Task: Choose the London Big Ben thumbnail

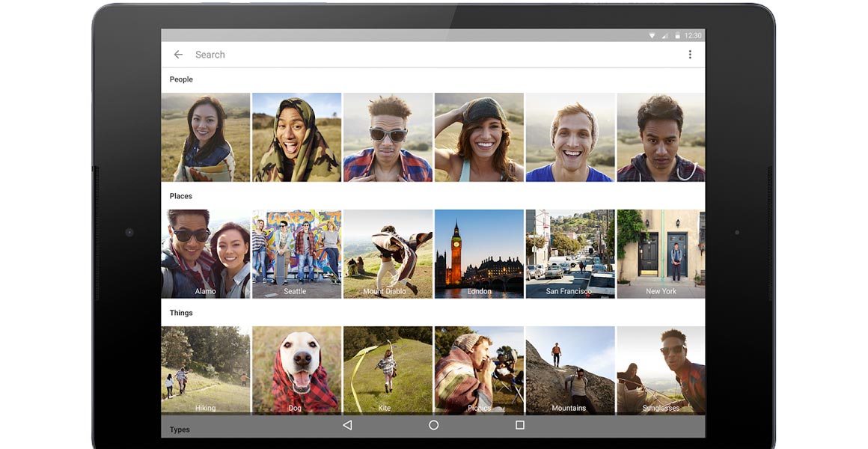Action: click(479, 254)
